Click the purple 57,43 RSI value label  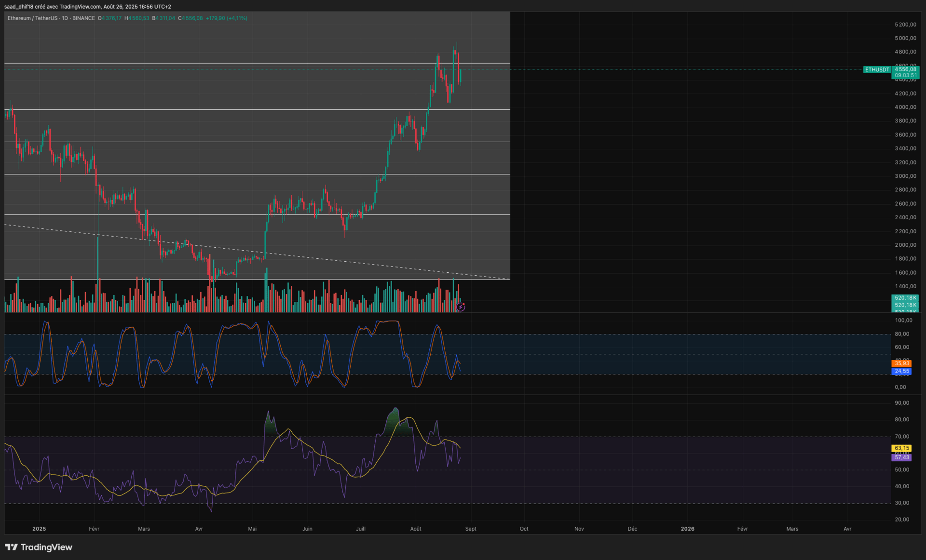(x=901, y=457)
